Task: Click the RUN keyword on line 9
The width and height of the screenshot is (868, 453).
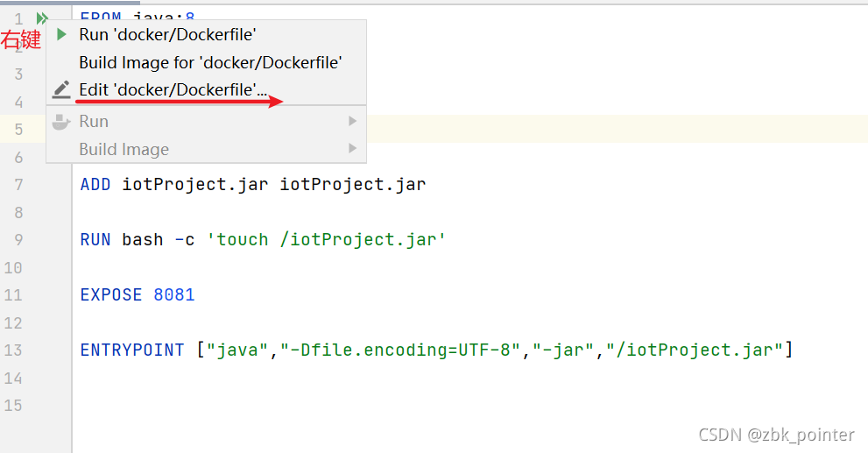Action: [95, 240]
